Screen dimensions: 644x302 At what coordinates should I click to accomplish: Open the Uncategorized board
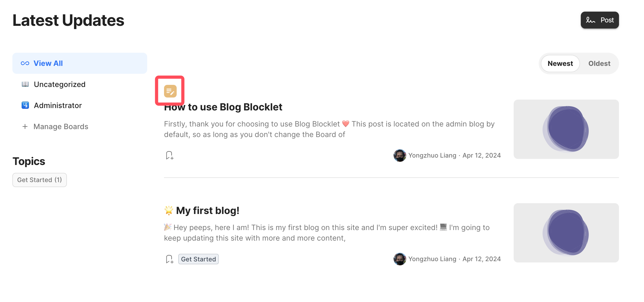[60, 84]
